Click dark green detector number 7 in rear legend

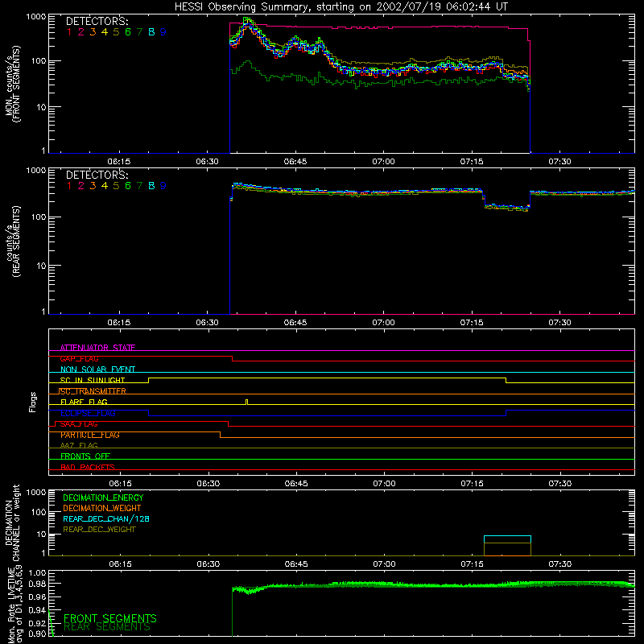(139, 186)
